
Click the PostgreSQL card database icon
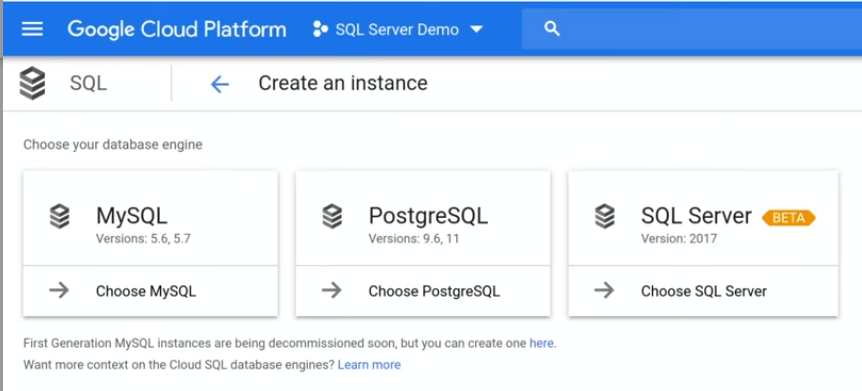(x=332, y=217)
